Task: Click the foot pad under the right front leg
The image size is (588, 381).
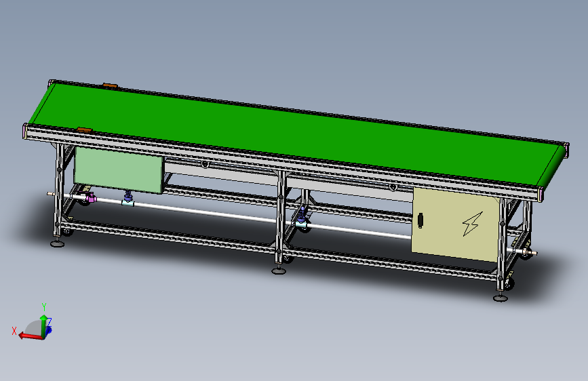Action: coord(501,298)
